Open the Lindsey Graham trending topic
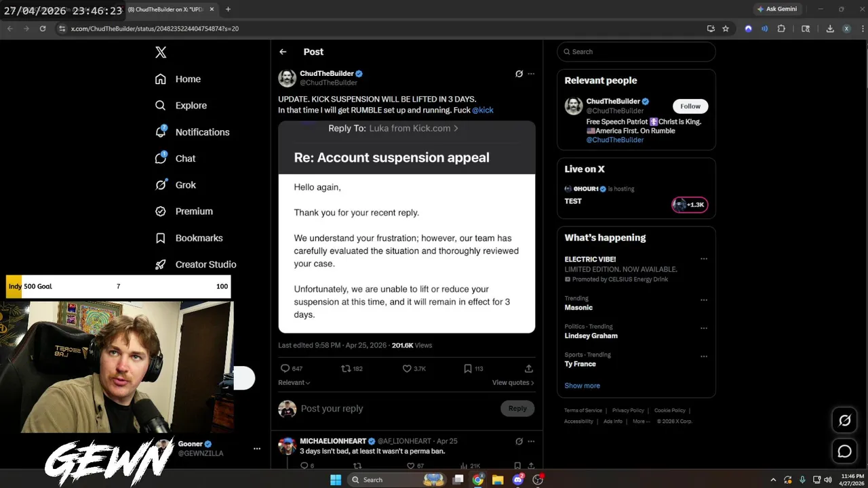Viewport: 868px width, 488px height. [591, 335]
